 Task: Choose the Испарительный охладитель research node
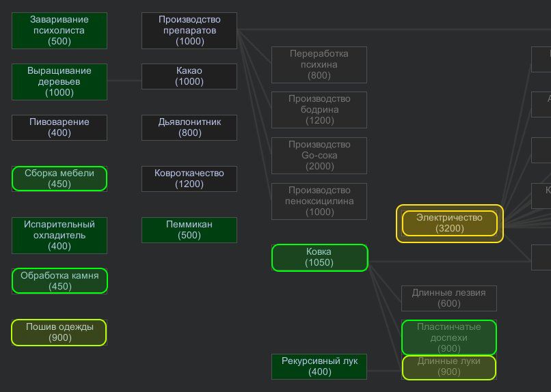[59, 235]
